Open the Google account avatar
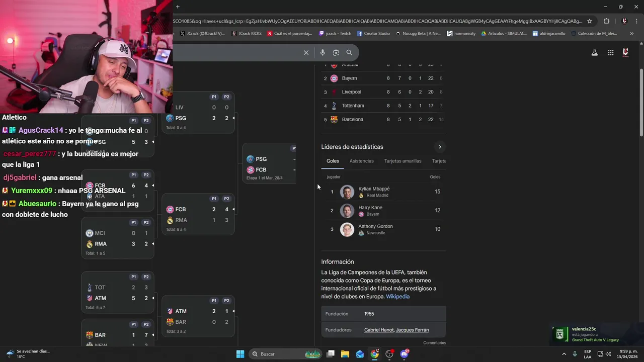This screenshot has width=644, height=362. point(625,52)
